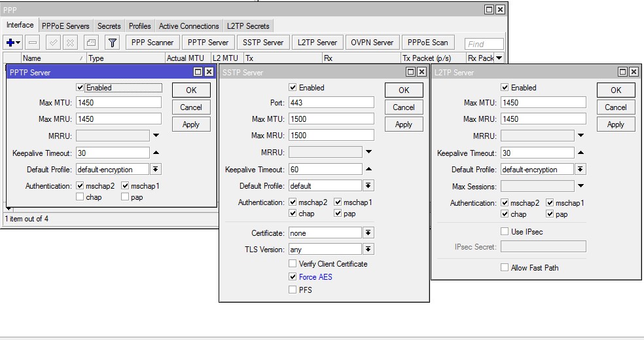Collapse Keepalive Timeout in PPTP Server
Viewport: 644px width, 340px height.
tap(156, 153)
